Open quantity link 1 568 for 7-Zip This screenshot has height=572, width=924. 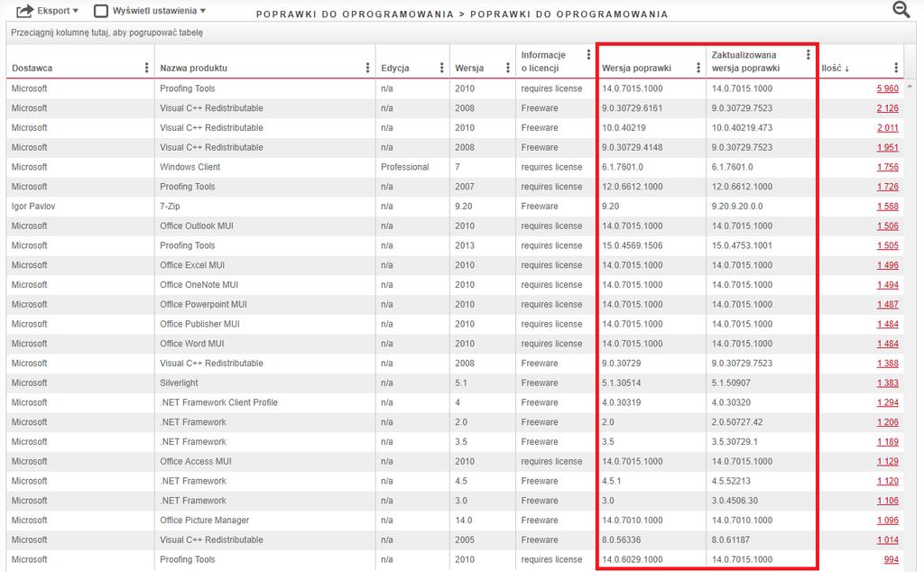888,207
